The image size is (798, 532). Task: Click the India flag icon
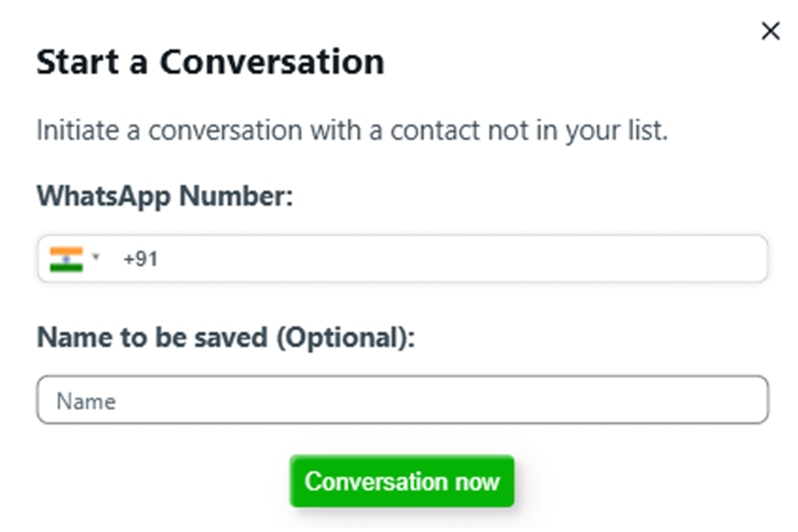pos(66,259)
